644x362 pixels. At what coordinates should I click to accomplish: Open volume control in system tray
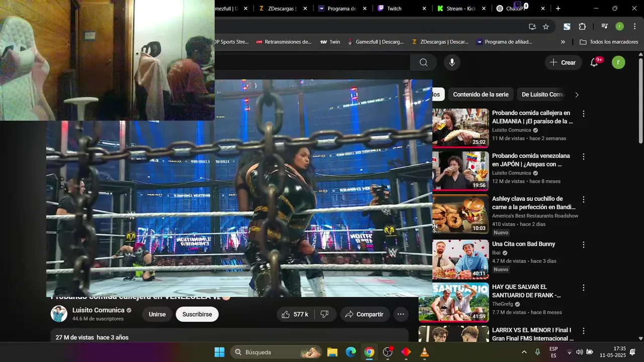(x=579, y=352)
